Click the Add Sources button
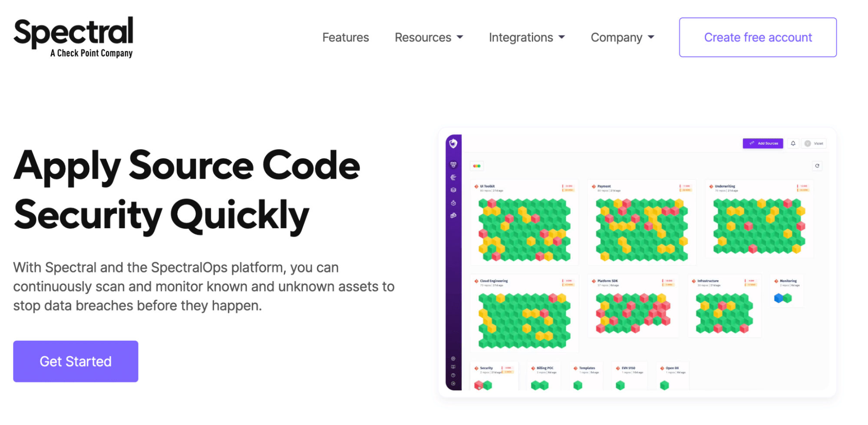Viewport: 868px width, 425px height. click(x=763, y=143)
